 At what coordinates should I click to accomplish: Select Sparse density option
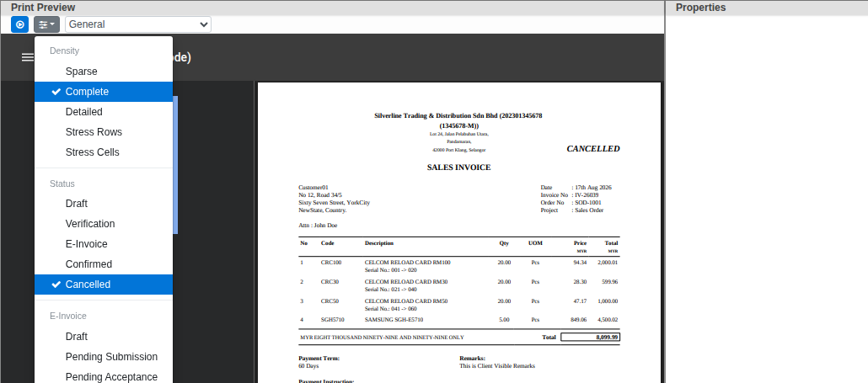coord(104,72)
